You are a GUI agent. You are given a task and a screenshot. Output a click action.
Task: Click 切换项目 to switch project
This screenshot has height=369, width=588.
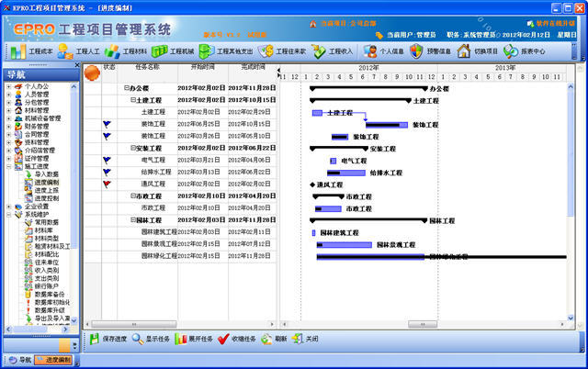click(478, 51)
